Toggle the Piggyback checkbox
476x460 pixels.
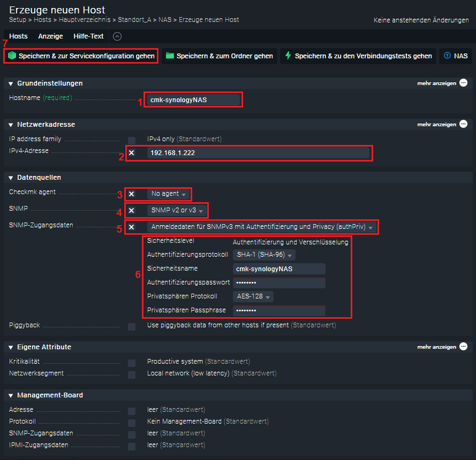[x=132, y=326]
